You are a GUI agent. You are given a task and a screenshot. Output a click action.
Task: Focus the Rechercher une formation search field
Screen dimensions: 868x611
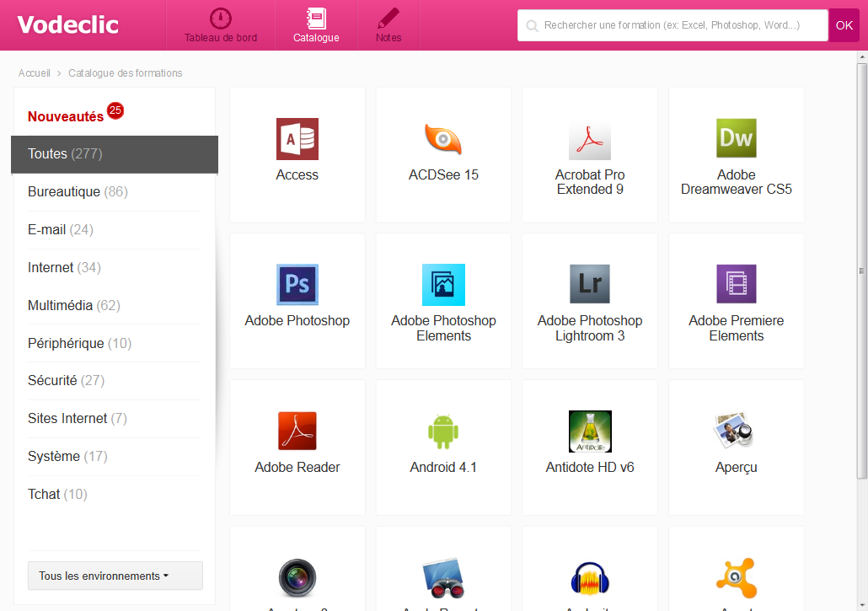[x=672, y=25]
